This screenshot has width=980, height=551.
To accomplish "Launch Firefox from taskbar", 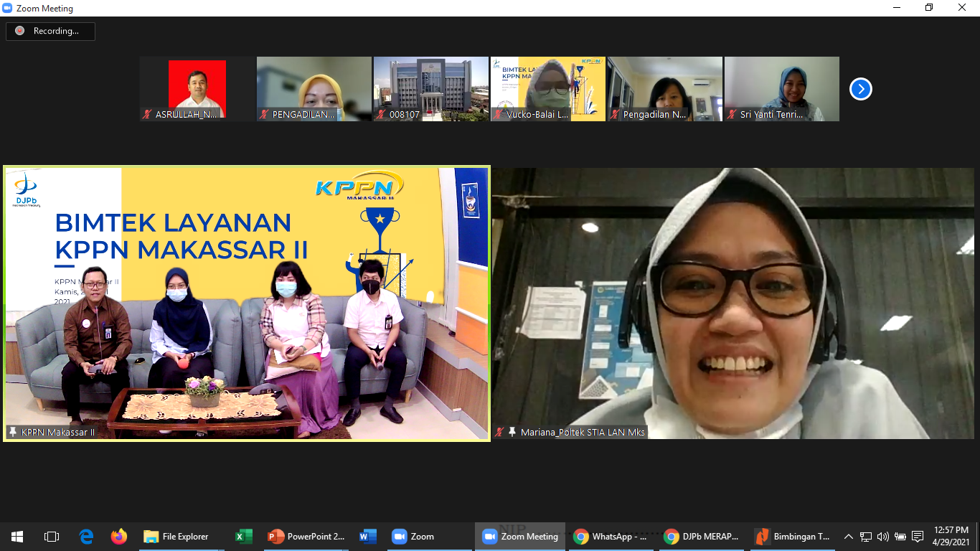I will [119, 536].
